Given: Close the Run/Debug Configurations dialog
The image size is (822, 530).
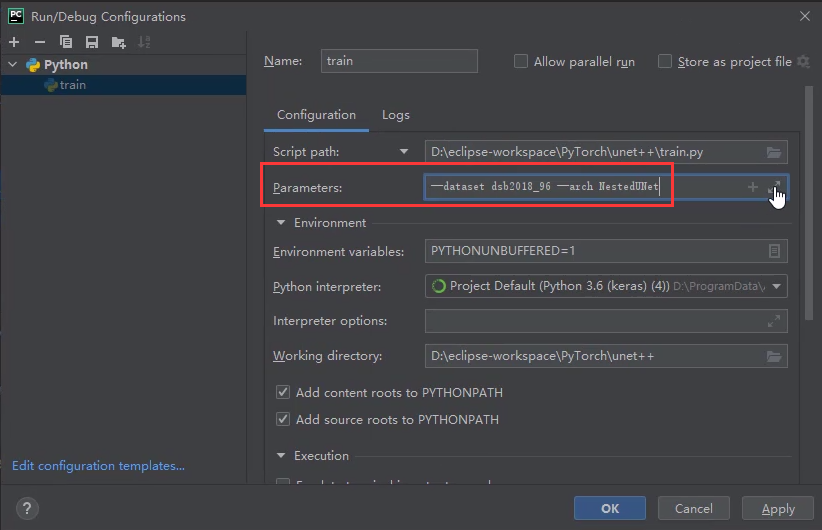Looking at the screenshot, I should [805, 16].
